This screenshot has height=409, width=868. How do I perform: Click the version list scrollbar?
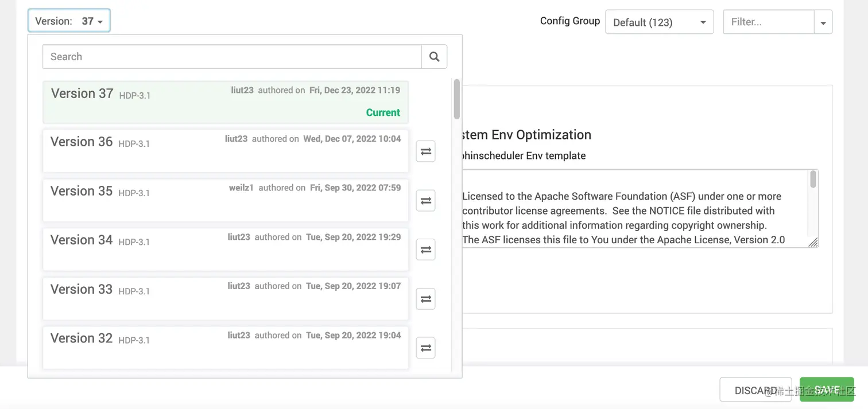(x=457, y=99)
